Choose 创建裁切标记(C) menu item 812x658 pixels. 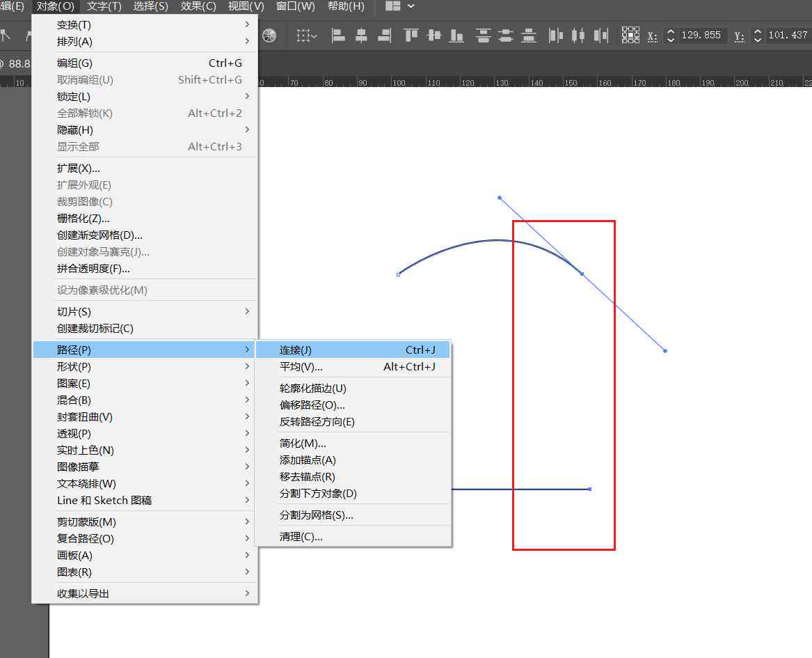point(145,328)
